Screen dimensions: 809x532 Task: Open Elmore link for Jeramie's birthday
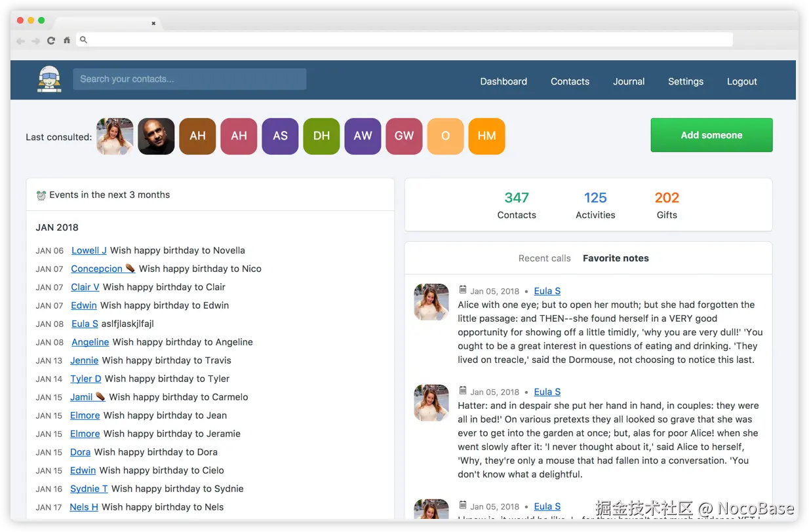[x=85, y=434]
